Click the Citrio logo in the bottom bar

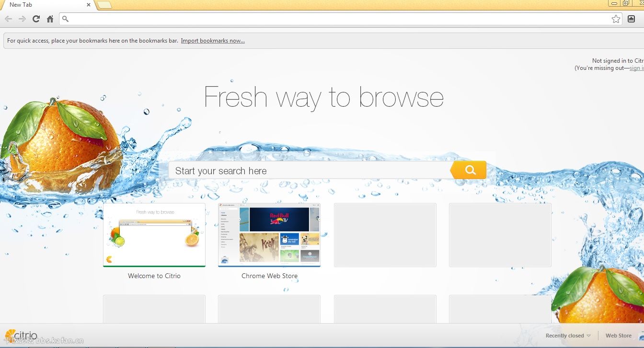pos(22,335)
